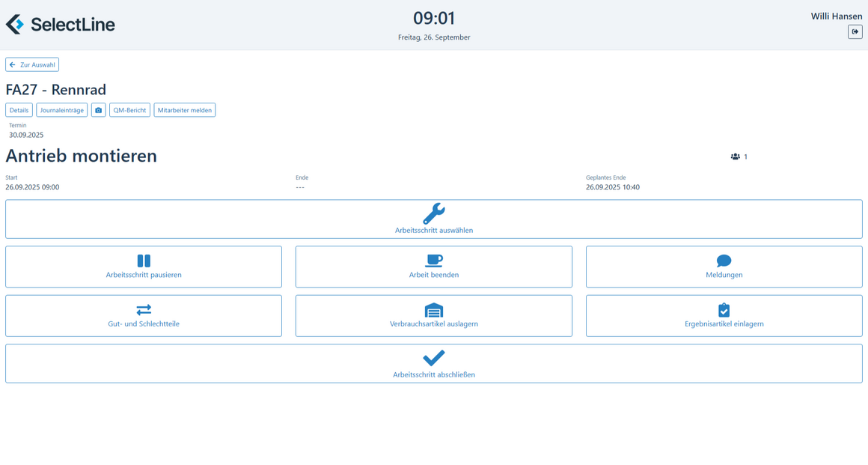
Task: Go back with Zur Auswahl button
Action: [32, 64]
